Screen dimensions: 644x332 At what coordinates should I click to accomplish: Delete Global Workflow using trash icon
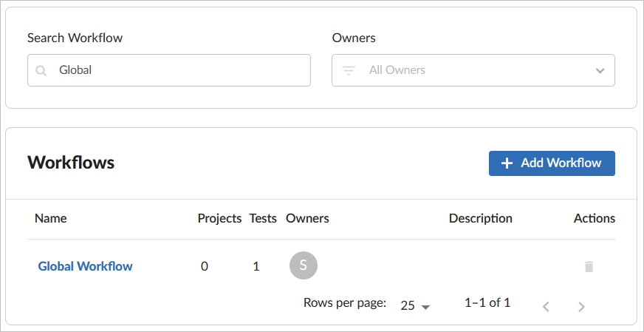(x=589, y=266)
